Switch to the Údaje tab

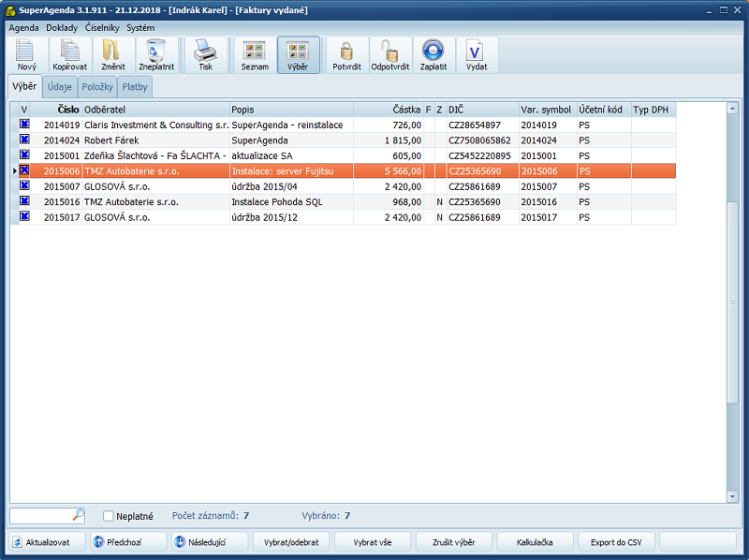pyautogui.click(x=60, y=87)
